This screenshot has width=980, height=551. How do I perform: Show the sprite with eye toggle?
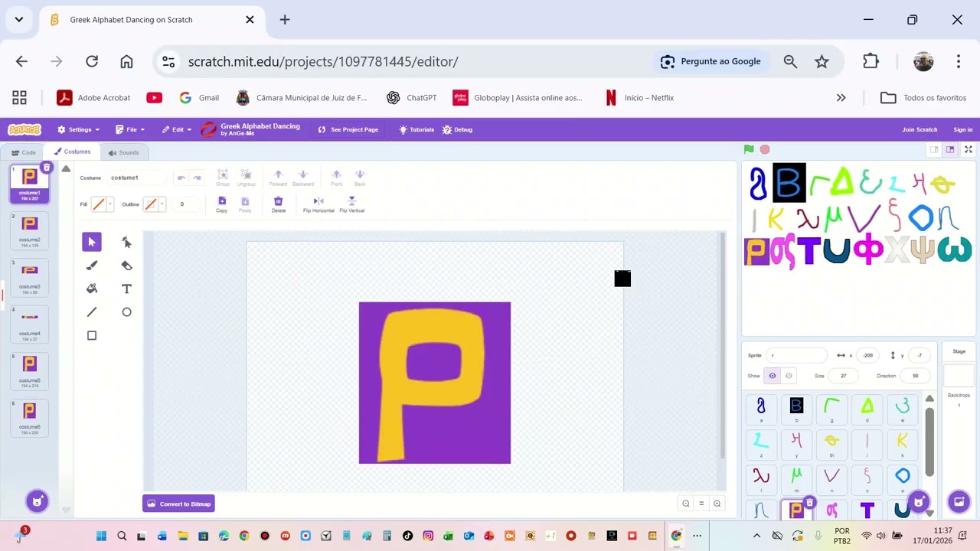pos(773,376)
